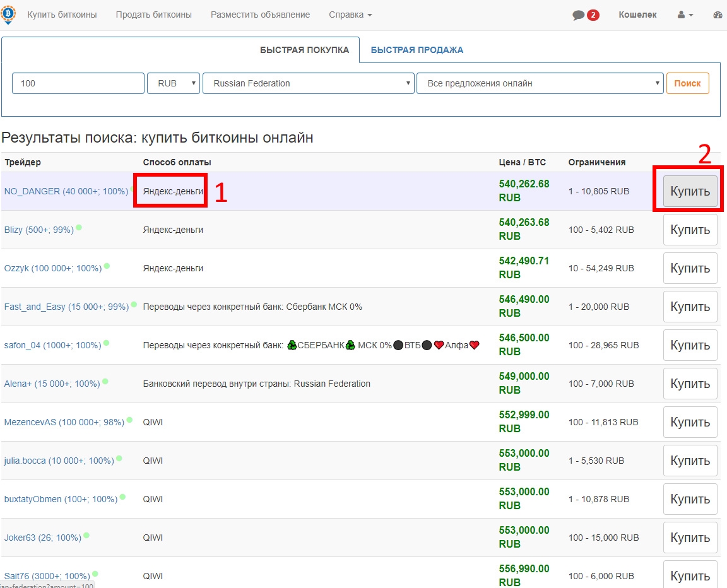Click the dashboard gauge icon

(x=718, y=15)
